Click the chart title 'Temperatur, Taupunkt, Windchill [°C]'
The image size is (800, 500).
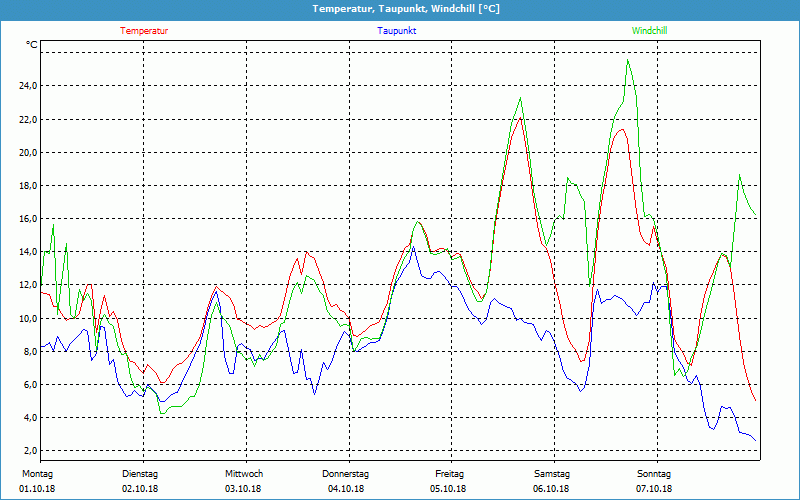pyautogui.click(x=406, y=9)
